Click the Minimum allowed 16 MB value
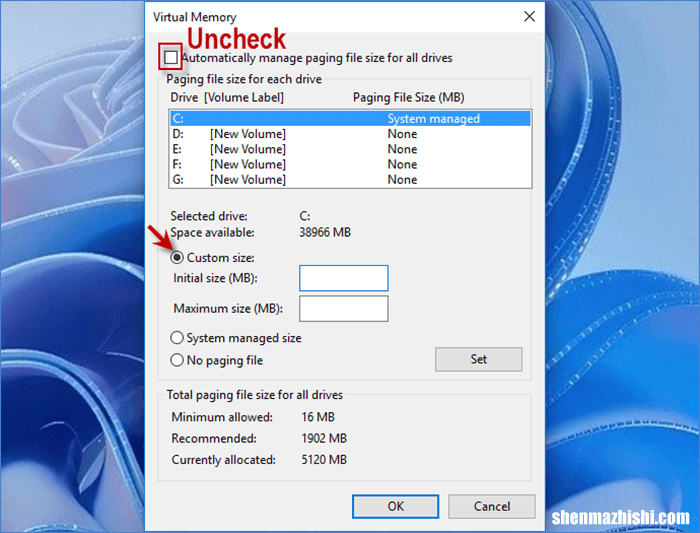The width and height of the screenshot is (700, 533). [x=318, y=417]
